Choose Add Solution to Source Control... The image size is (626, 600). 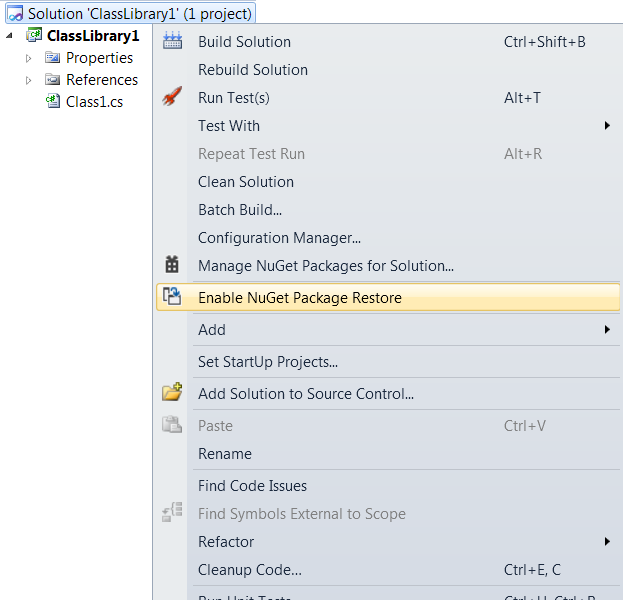[388, 394]
